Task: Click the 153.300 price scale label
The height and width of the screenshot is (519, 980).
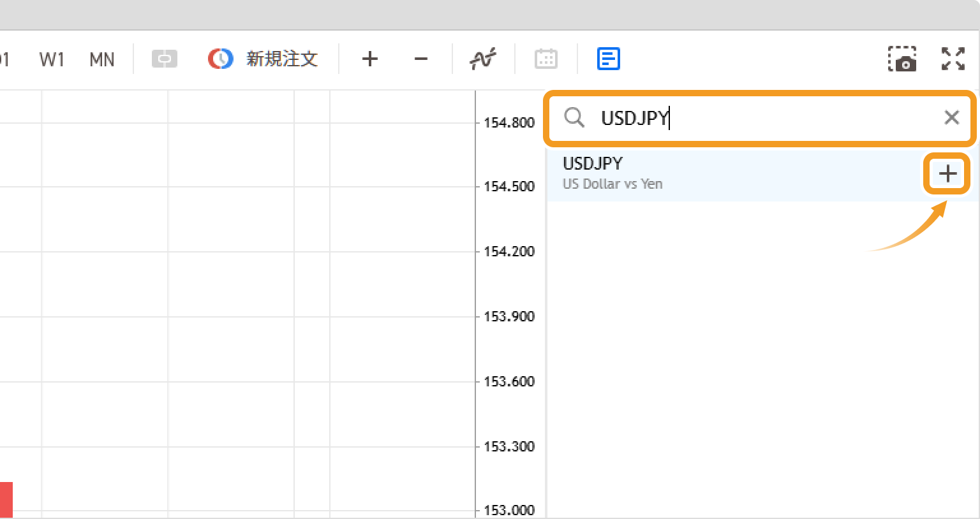Action: pos(509,447)
